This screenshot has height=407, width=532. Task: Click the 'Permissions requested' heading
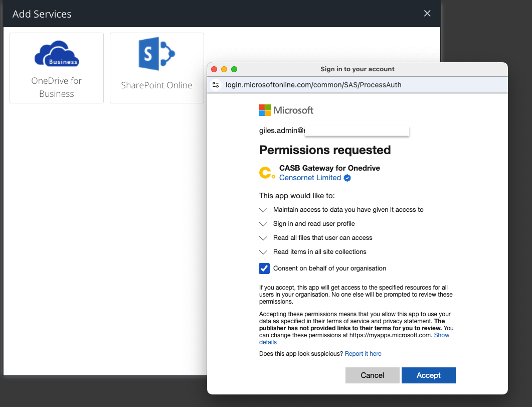click(x=325, y=150)
